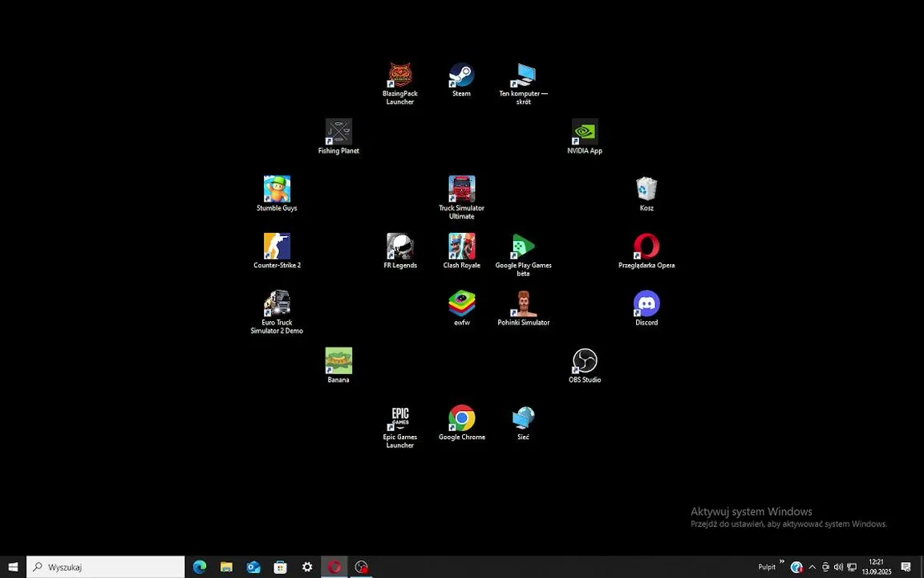Select the Sieć network desktop icon
This screenshot has width=924, height=578.
[523, 422]
